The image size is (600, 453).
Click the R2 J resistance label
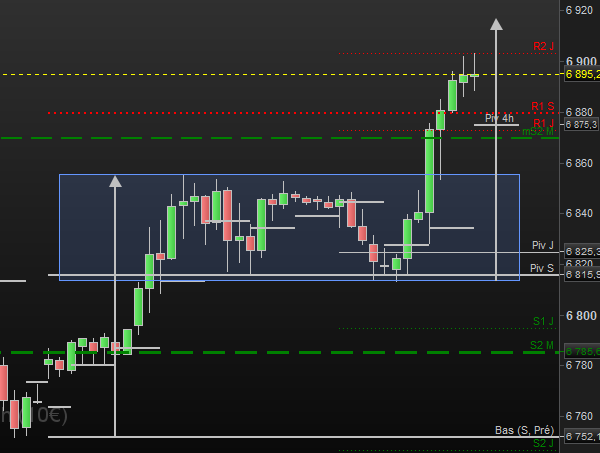click(543, 46)
